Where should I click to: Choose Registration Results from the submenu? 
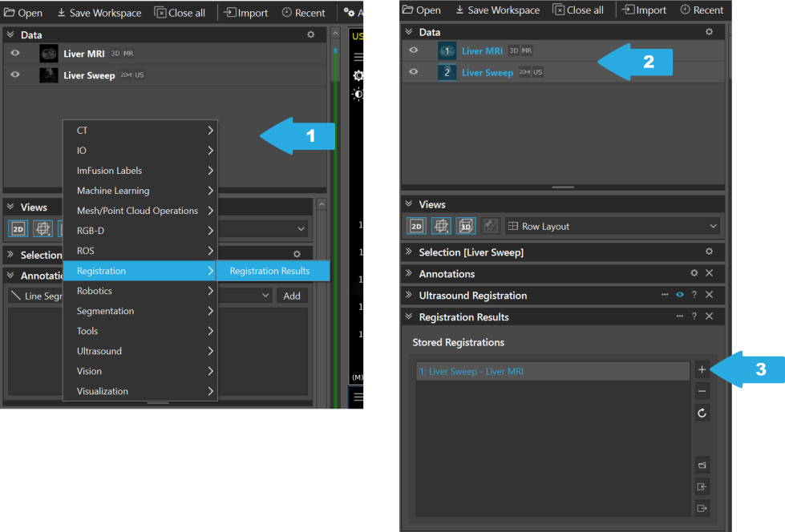point(269,271)
